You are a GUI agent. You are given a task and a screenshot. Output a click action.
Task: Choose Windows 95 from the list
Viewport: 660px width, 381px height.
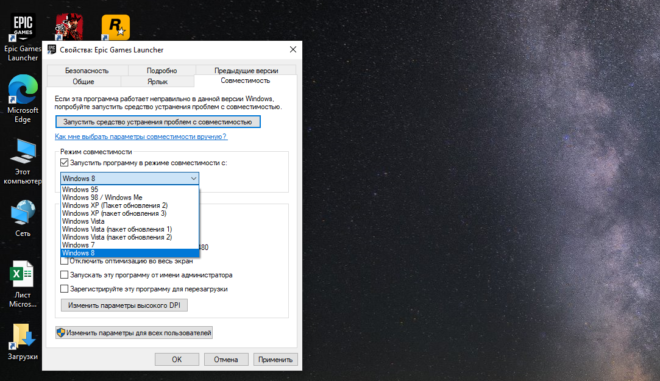[x=130, y=189]
